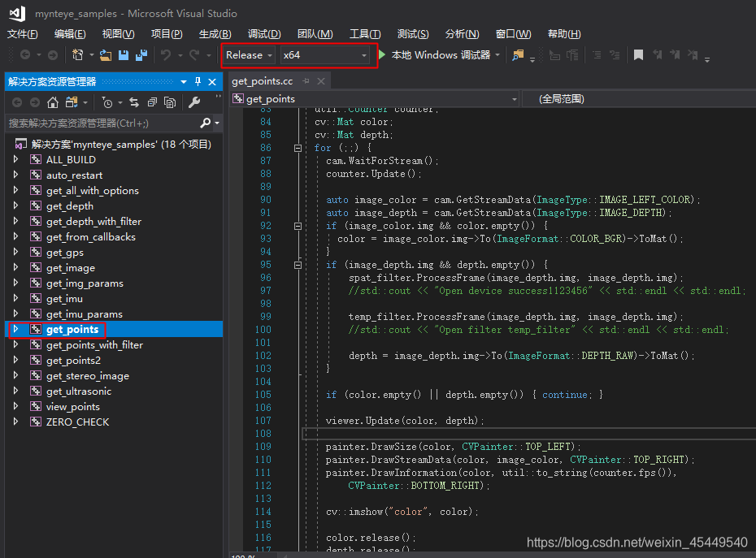Click the Collapse All icon in Solution Explorer
This screenshot has width=756, height=558.
pyautogui.click(x=152, y=102)
